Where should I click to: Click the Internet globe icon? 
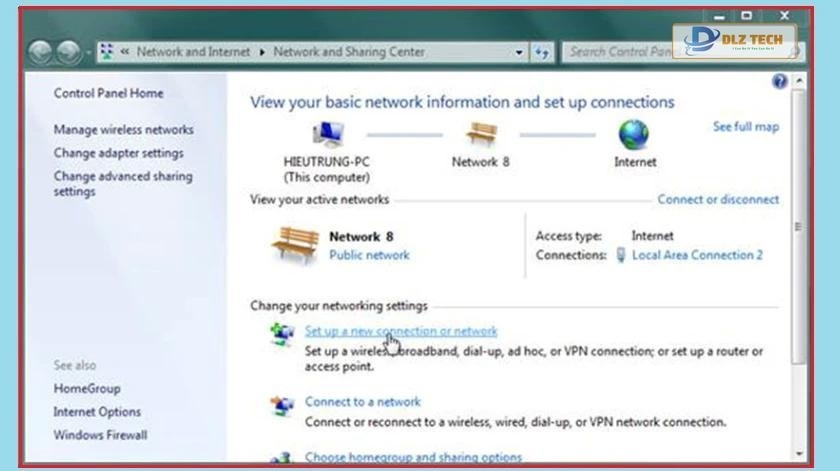[x=633, y=134]
